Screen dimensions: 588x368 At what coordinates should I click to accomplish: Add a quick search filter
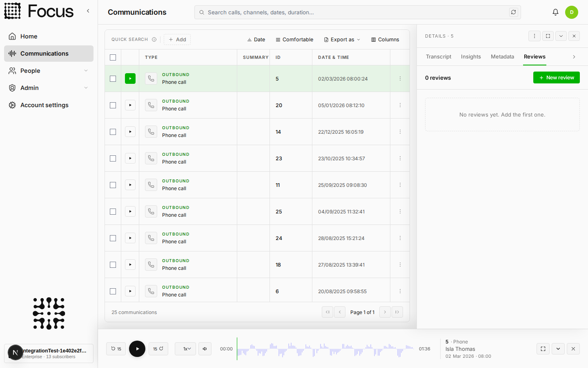[177, 40]
